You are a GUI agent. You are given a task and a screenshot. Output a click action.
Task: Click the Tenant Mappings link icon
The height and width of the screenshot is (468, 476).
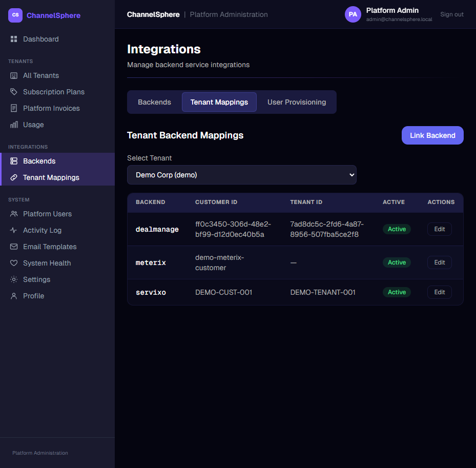point(14,178)
